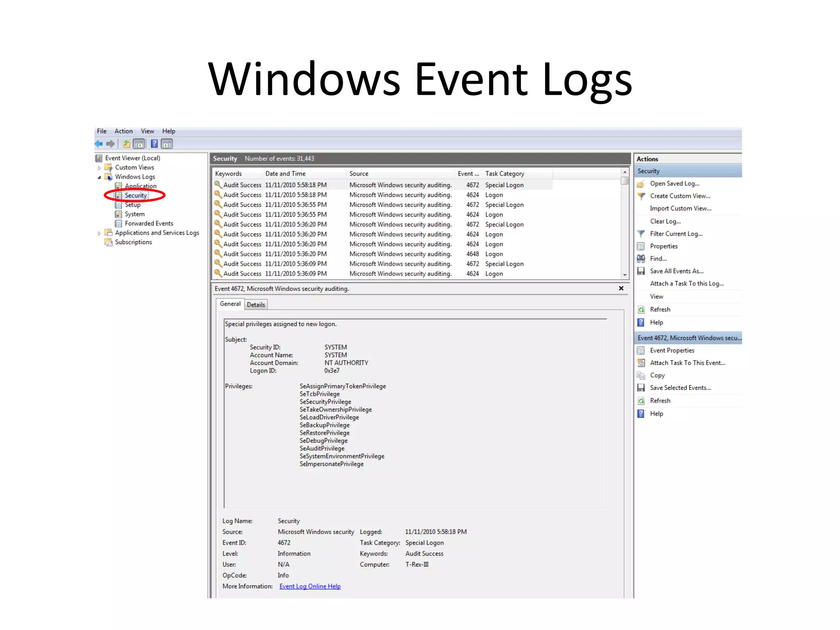The width and height of the screenshot is (840, 630).
Task: Choose Import Custom View... action
Action: pyautogui.click(x=680, y=208)
